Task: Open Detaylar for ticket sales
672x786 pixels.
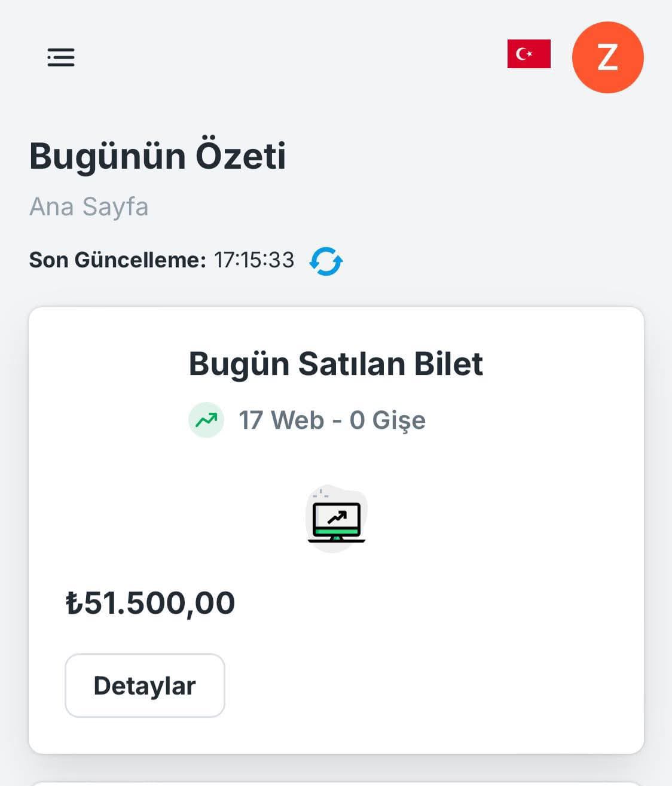Action: point(145,686)
